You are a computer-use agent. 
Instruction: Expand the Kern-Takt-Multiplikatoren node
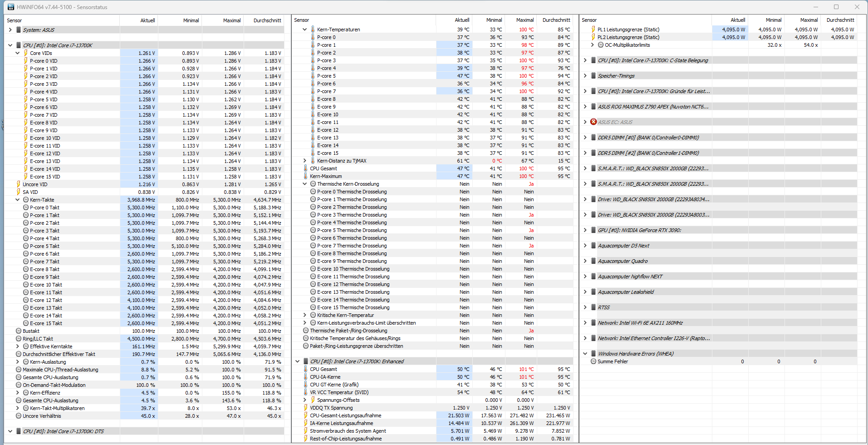tap(17, 408)
